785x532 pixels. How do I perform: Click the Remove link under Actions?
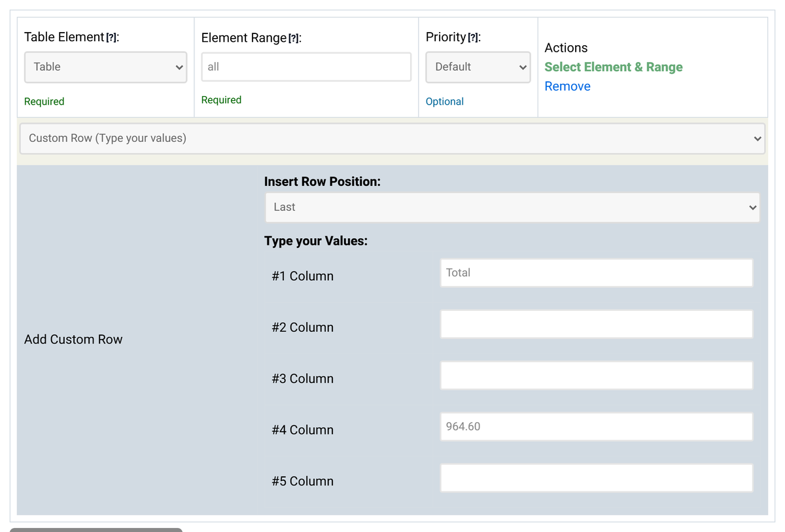click(x=568, y=86)
